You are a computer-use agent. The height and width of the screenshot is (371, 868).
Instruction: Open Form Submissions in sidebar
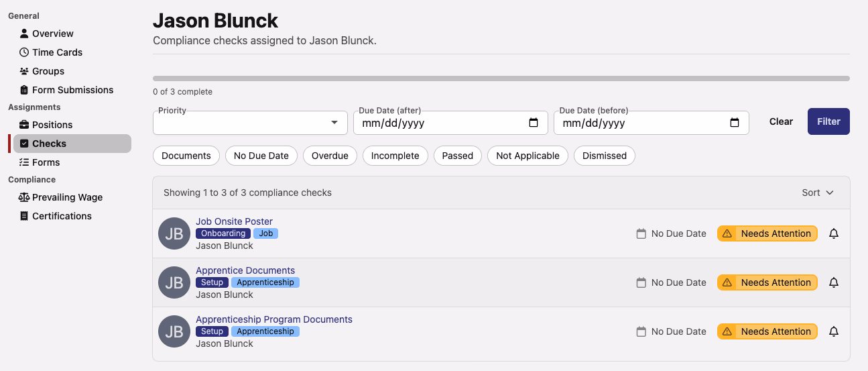coord(71,90)
